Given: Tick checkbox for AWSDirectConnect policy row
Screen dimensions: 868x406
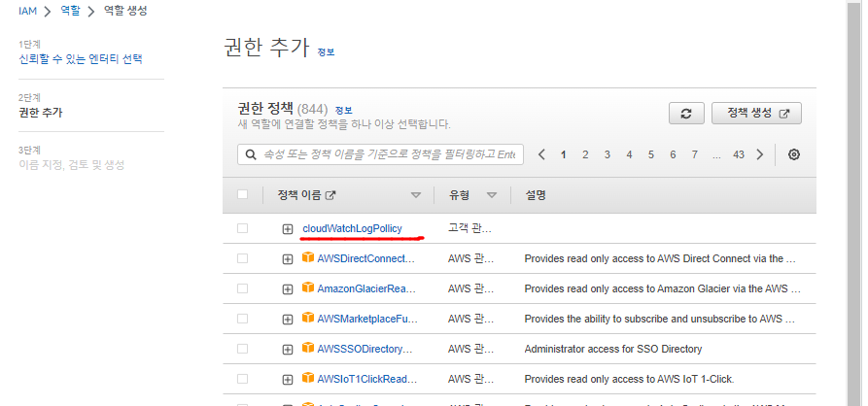Looking at the screenshot, I should pos(242,258).
